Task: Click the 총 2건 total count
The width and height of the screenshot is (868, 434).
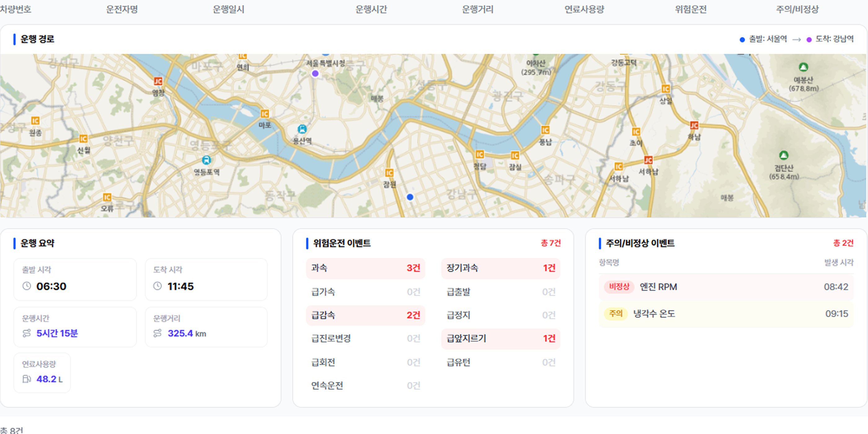Action: (x=843, y=243)
